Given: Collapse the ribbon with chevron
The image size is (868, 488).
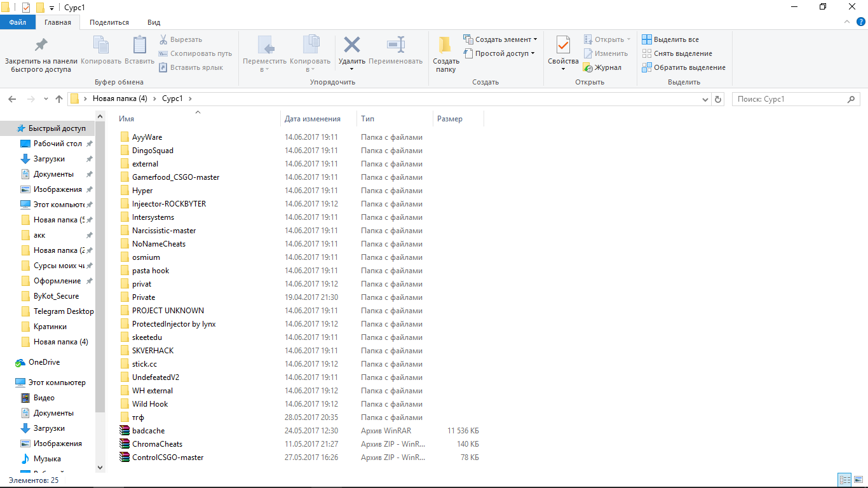Looking at the screenshot, I should tap(847, 22).
